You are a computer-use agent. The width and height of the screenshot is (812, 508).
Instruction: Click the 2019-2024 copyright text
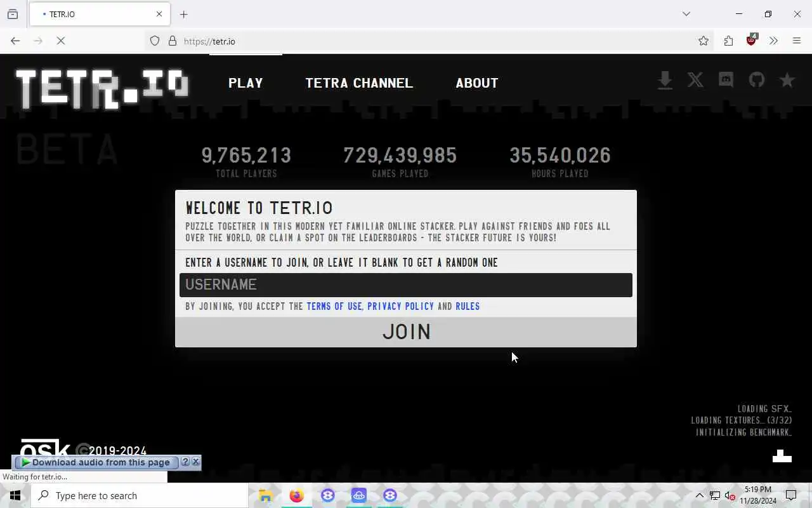(117, 451)
